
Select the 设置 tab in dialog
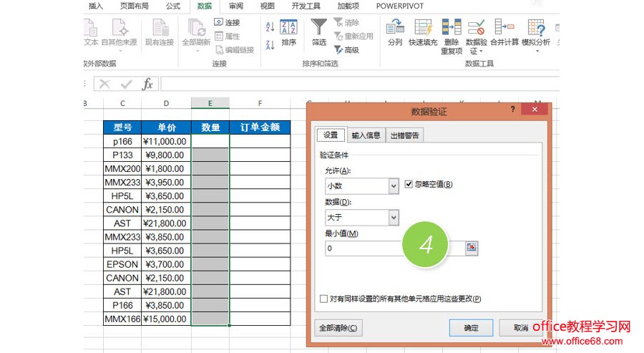(x=331, y=135)
